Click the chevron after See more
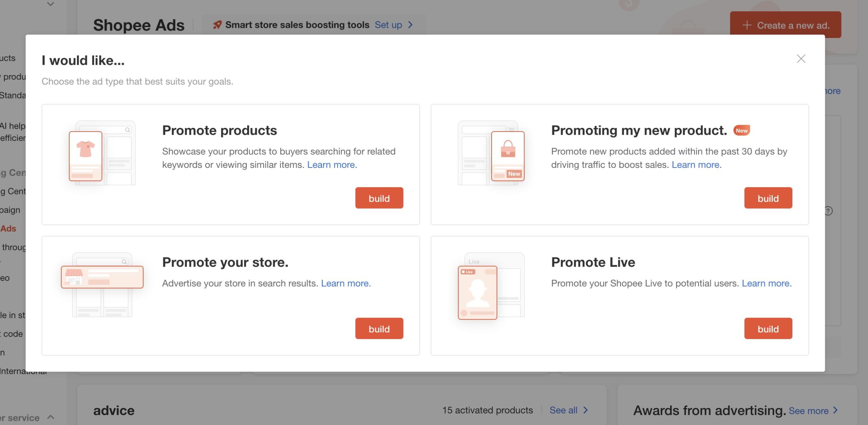The height and width of the screenshot is (425, 868). [835, 410]
